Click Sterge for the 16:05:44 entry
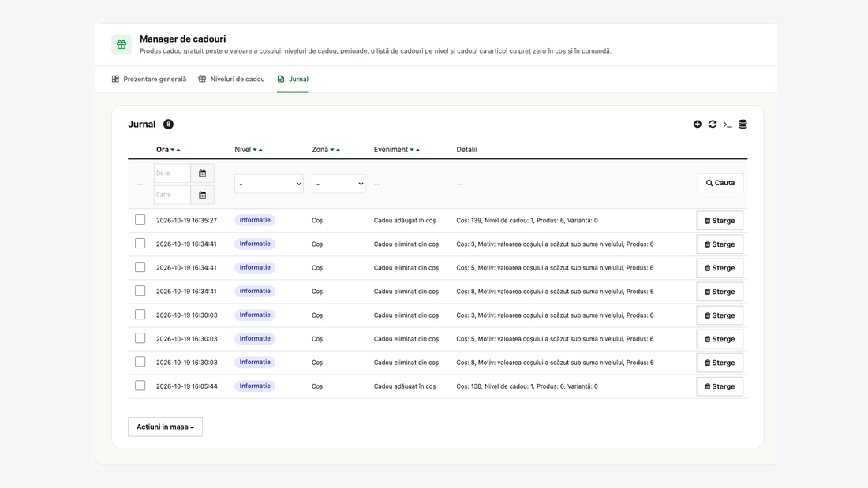868x488 pixels. [x=720, y=386]
